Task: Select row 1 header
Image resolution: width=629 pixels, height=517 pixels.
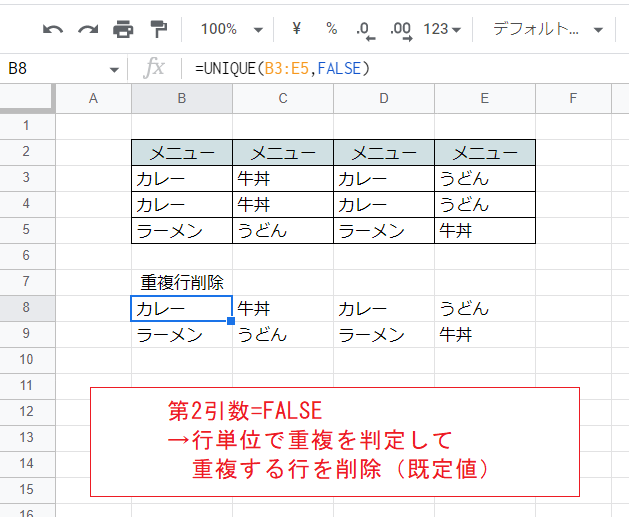Action: (26, 126)
